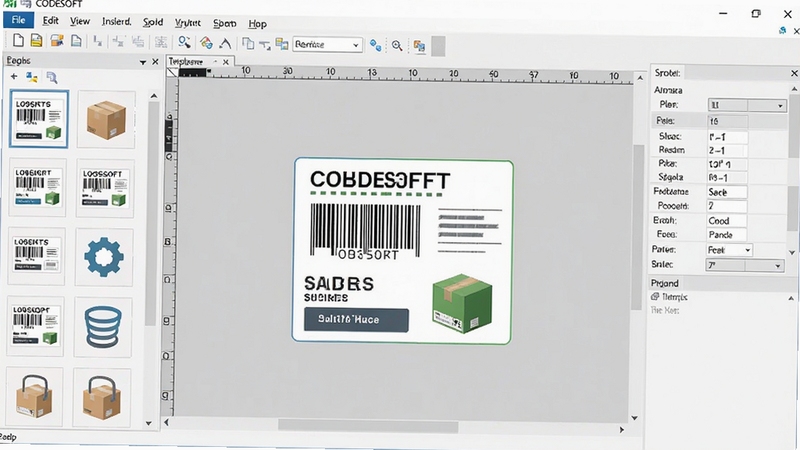
Task: Click the Resdm value field
Action: point(728,151)
